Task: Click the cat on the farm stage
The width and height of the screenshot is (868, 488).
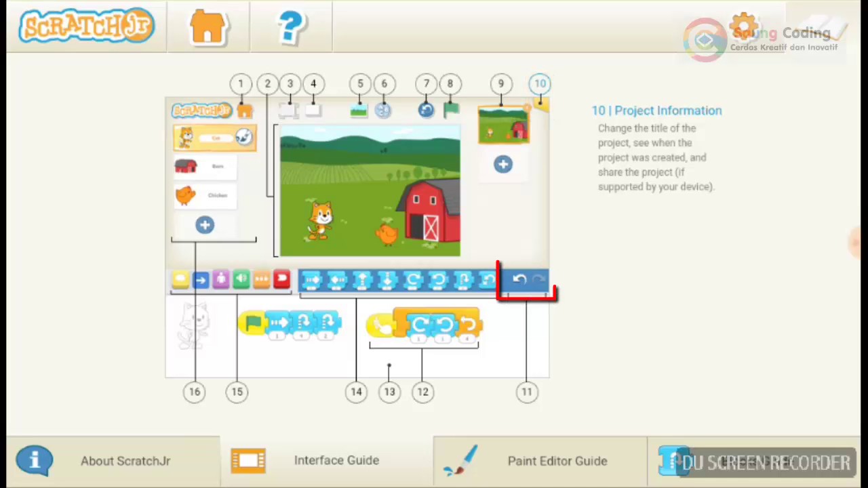Action: [320, 221]
